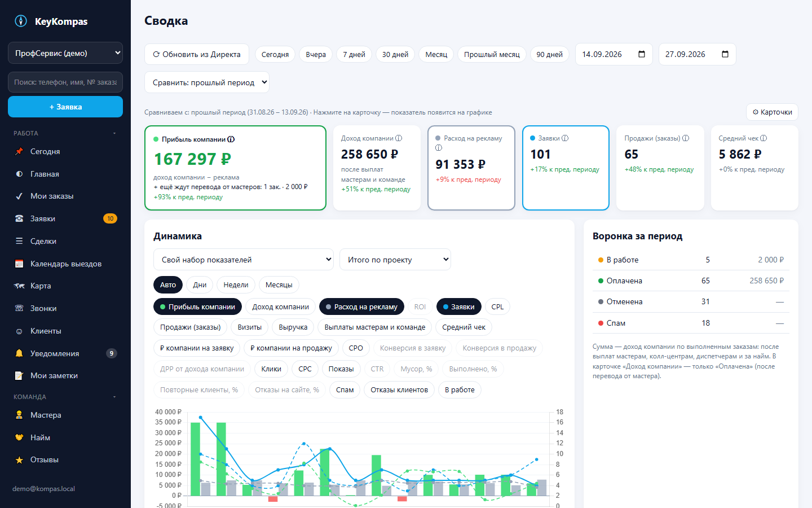Open the Свой набор показателей dropdown
812x508 pixels.
[244, 260]
